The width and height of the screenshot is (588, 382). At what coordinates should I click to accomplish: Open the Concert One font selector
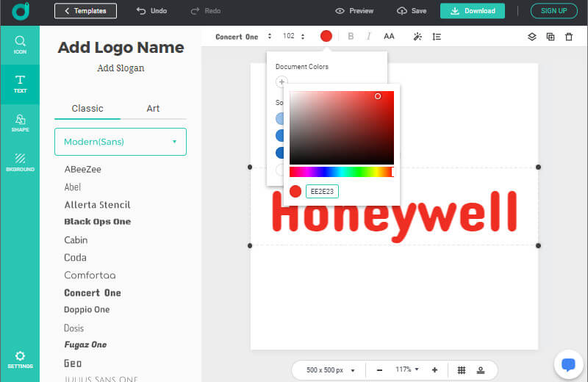[x=243, y=36]
